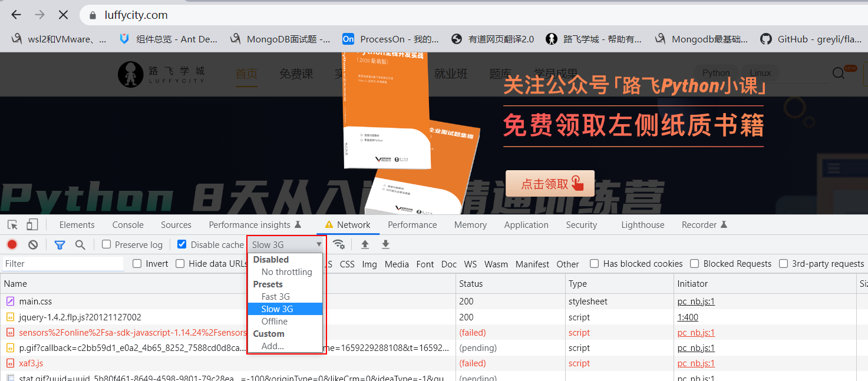Uncheck the Disable cache checkbox
This screenshot has width=868, height=381.
pos(182,244)
